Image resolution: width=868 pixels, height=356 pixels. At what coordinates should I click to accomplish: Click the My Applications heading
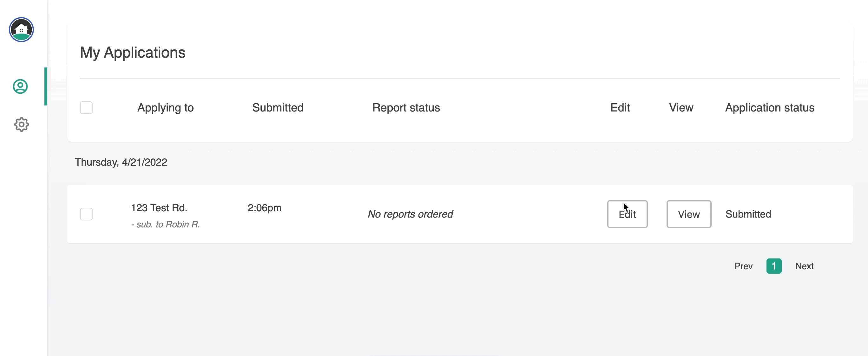132,53
